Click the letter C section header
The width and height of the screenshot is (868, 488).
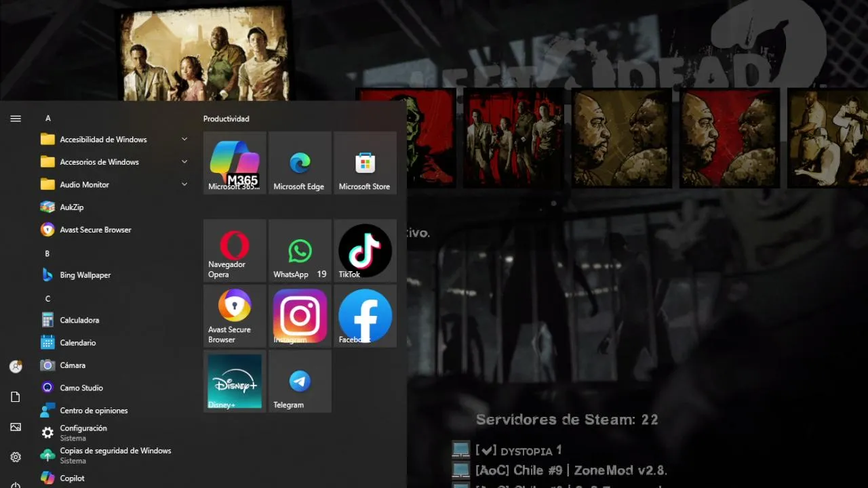click(48, 299)
